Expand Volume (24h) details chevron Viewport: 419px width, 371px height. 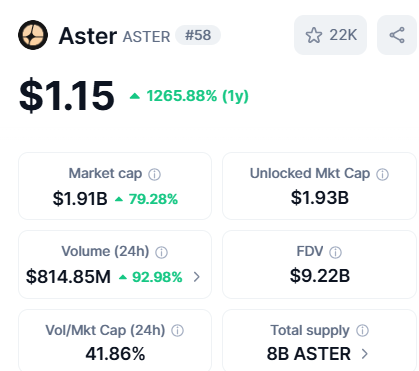(197, 277)
